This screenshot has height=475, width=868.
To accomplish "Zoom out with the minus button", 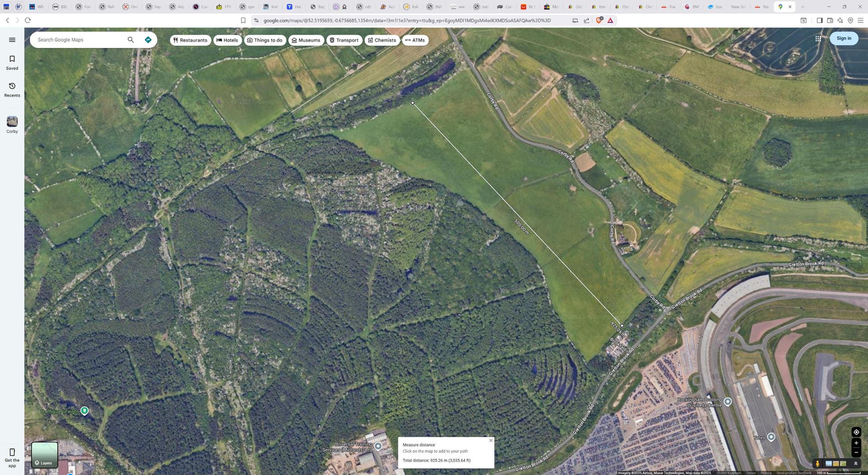I will tap(856, 452).
